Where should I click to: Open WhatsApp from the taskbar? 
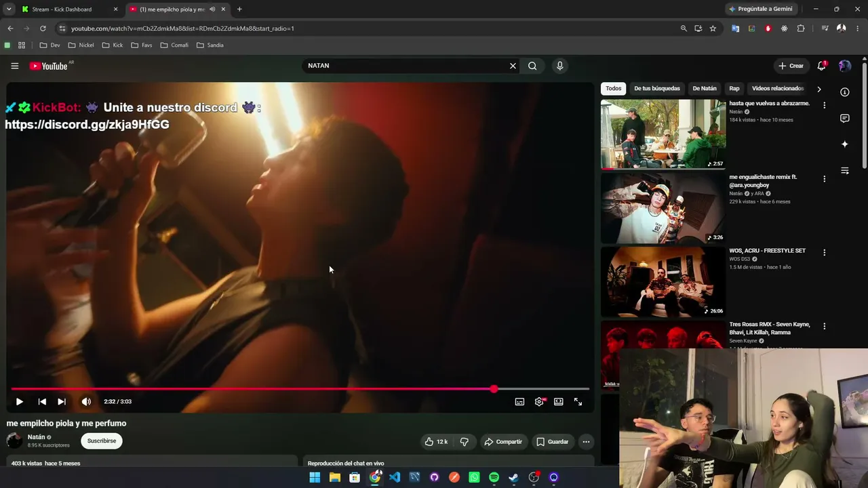pos(474,477)
